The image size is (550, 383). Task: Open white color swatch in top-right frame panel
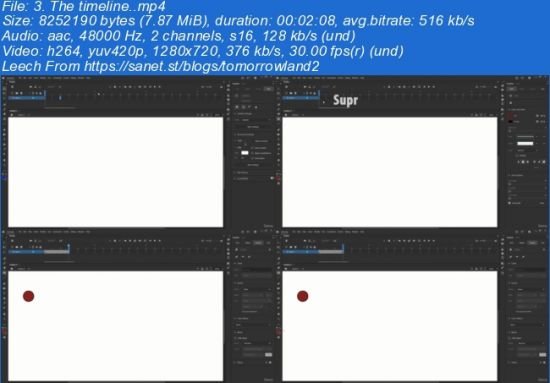525,143
